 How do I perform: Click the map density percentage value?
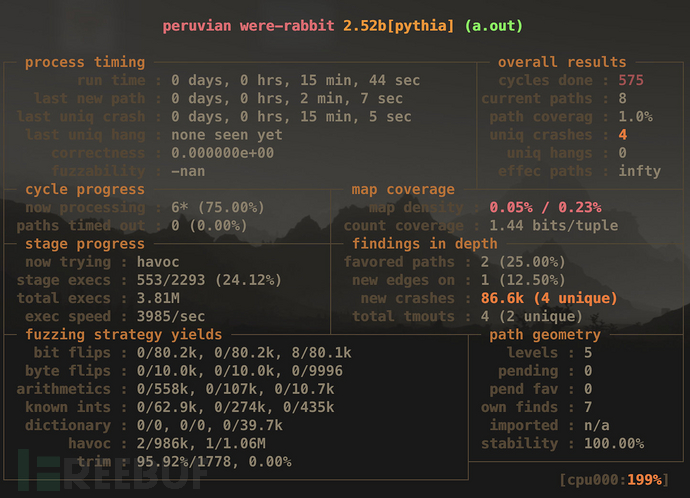click(545, 207)
